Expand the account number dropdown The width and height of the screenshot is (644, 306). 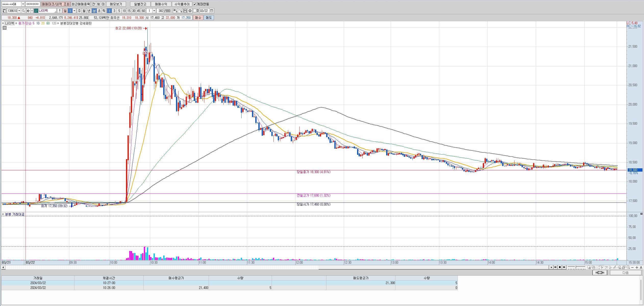tap(23, 4)
